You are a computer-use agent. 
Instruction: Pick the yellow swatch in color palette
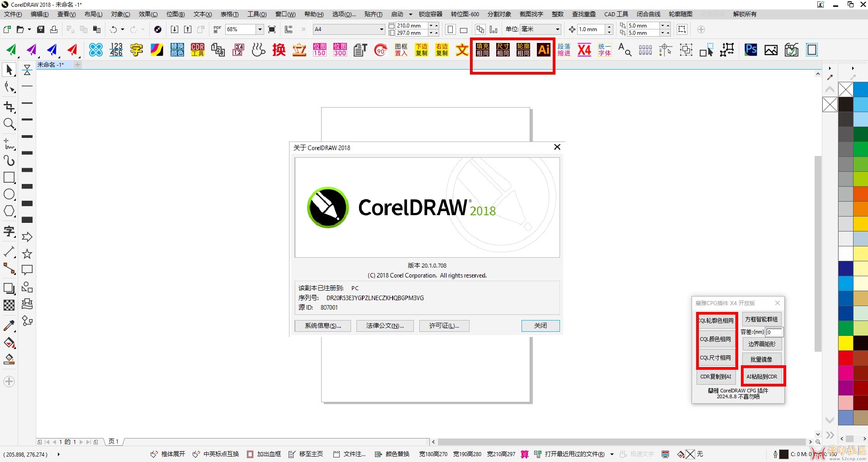coord(845,343)
